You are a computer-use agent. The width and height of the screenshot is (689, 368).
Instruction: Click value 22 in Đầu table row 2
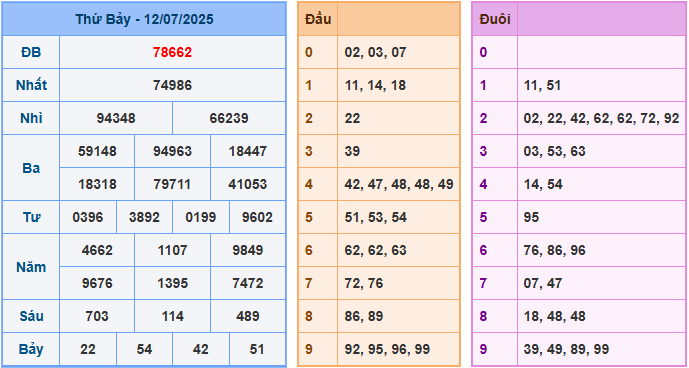pos(352,118)
